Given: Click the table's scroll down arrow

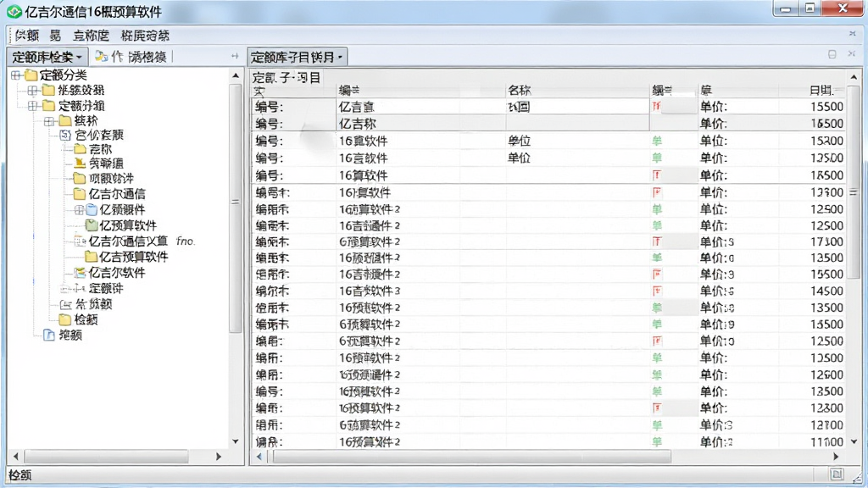Looking at the screenshot, I should pyautogui.click(x=854, y=441).
